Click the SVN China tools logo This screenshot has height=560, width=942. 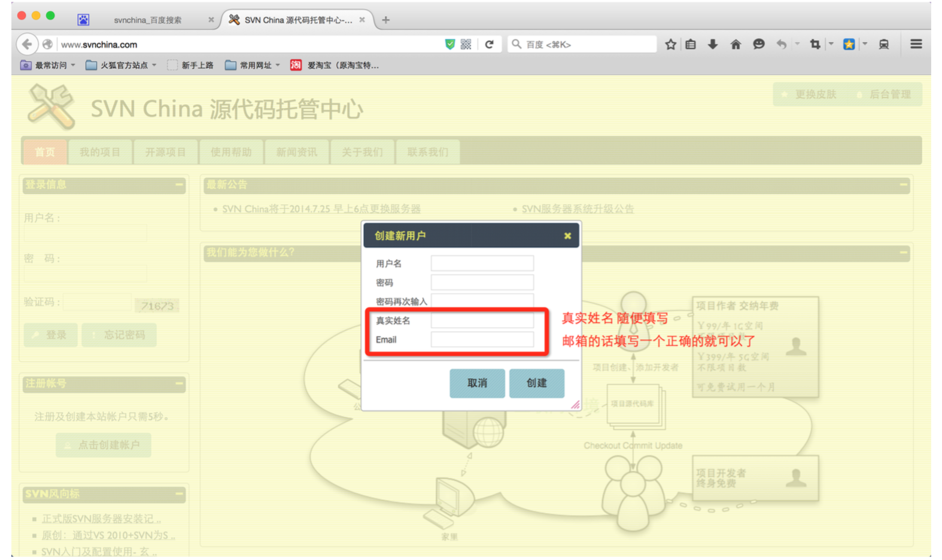point(51,106)
